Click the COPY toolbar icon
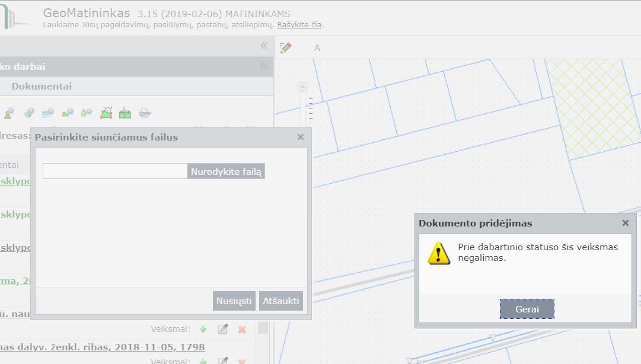641x364 pixels. [x=145, y=113]
